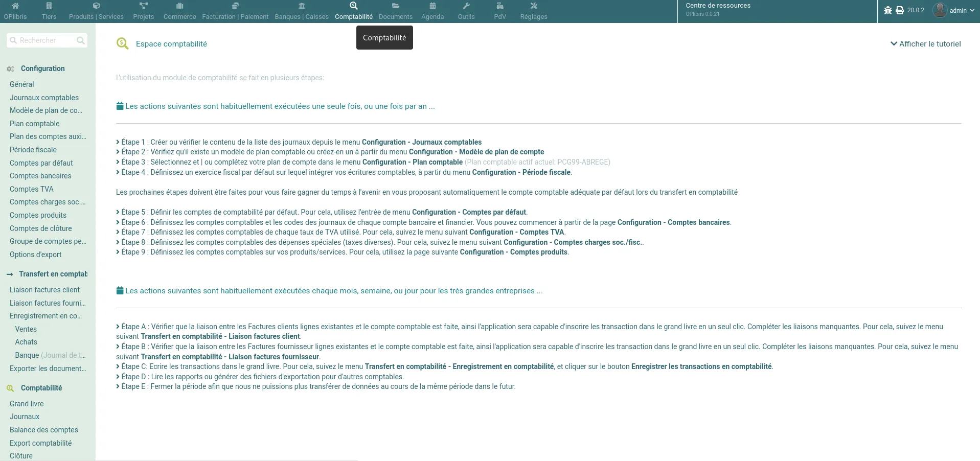Click Enregistrer les transactions en comptabilité link

click(701, 366)
